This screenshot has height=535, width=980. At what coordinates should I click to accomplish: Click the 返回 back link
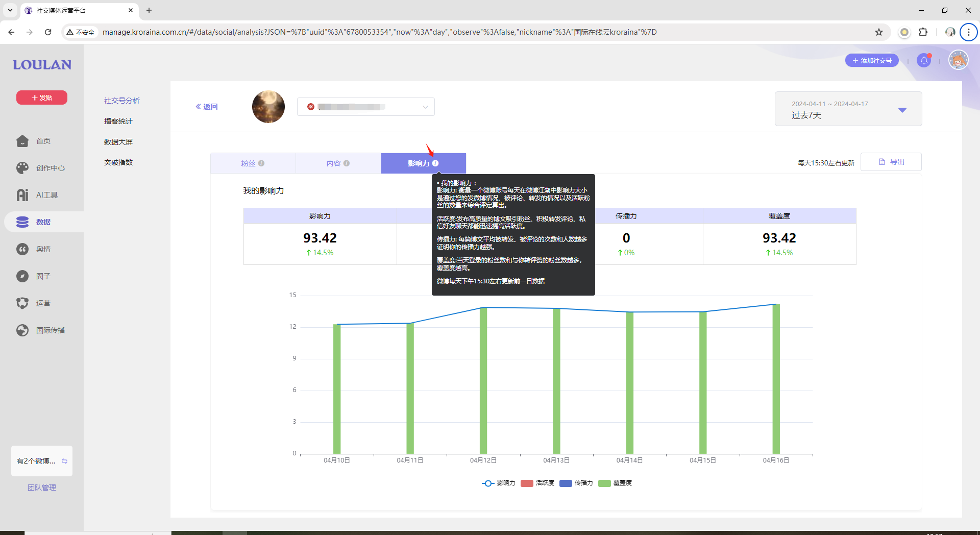point(207,107)
